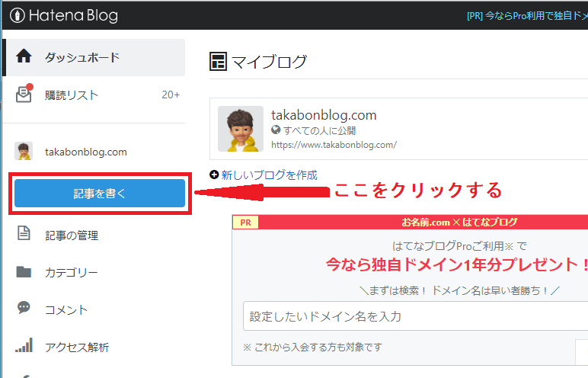Viewport: 588px width, 378px height.
Task: Click the アクセス解析 bar chart icon
Action: click(24, 345)
